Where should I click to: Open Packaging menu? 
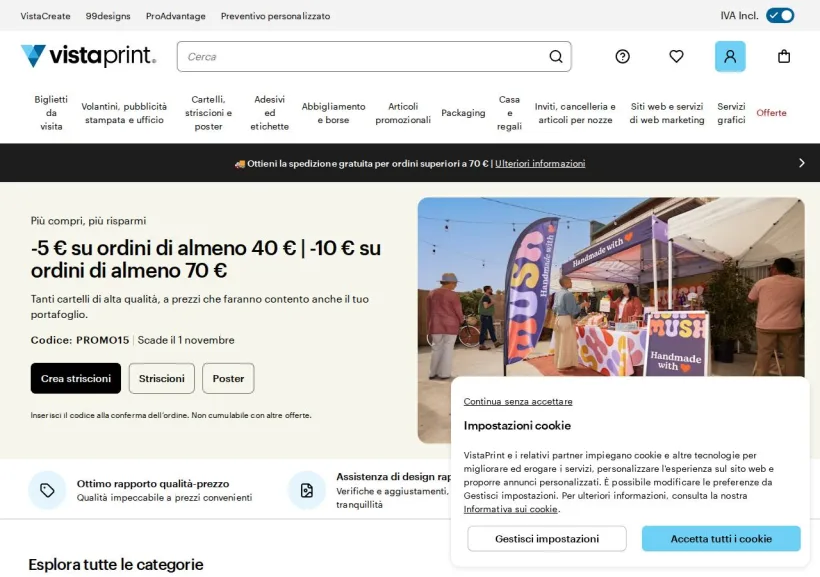click(x=463, y=113)
